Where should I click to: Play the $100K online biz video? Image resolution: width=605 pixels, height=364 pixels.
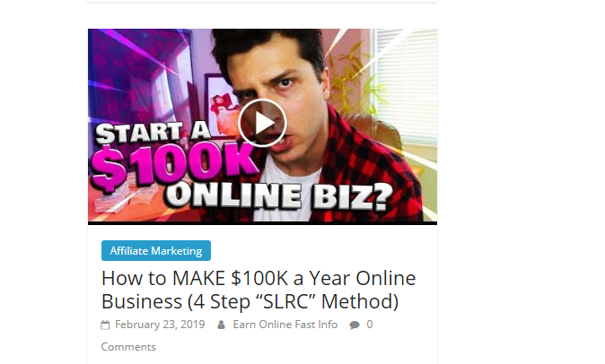[262, 123]
